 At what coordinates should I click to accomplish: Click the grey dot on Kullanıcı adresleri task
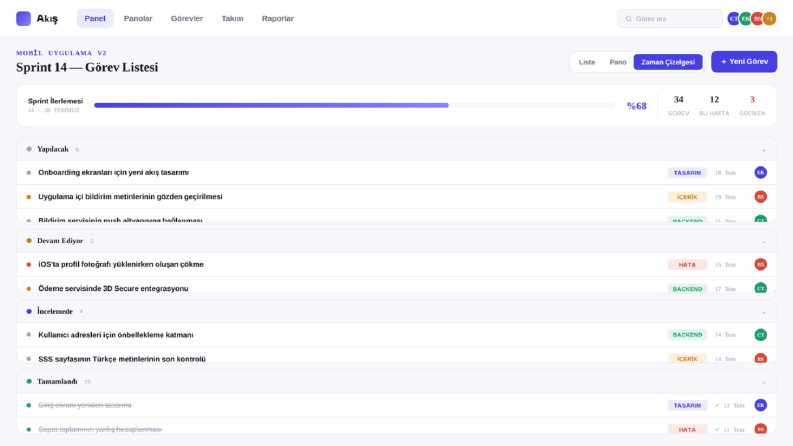tap(29, 335)
